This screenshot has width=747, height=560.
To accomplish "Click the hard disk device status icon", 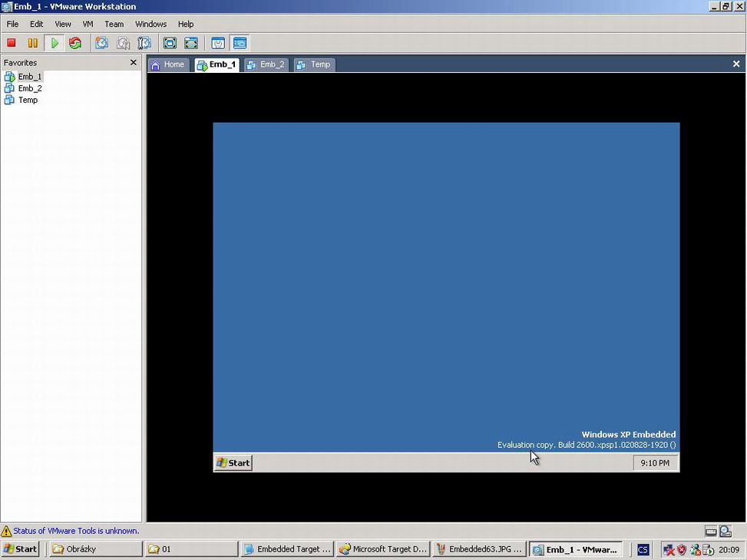I will (711, 532).
